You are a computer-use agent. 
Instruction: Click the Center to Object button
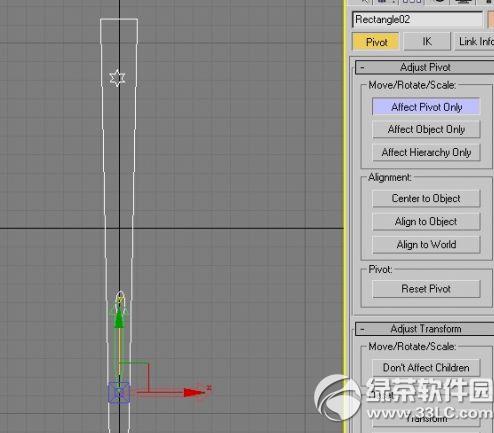[x=426, y=199]
